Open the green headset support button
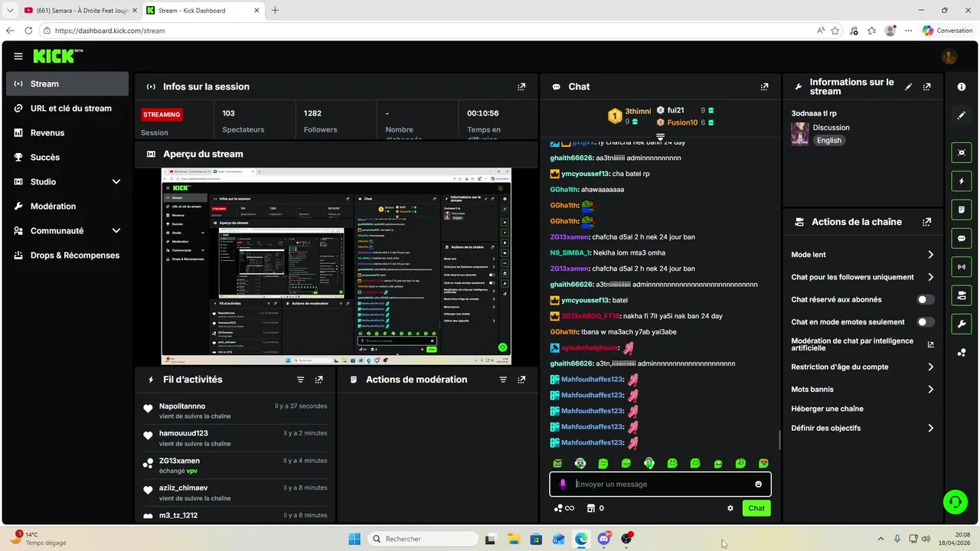 point(955,502)
